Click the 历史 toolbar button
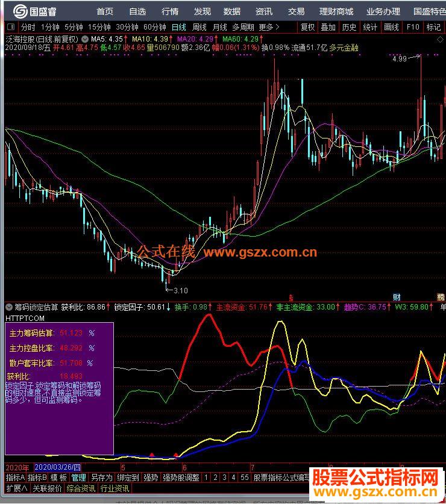This screenshot has width=446, height=504. tap(349, 27)
